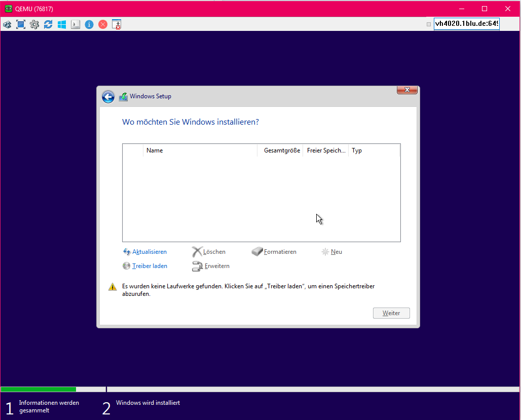Click the vh4020.1blu.de address field

tap(466, 24)
